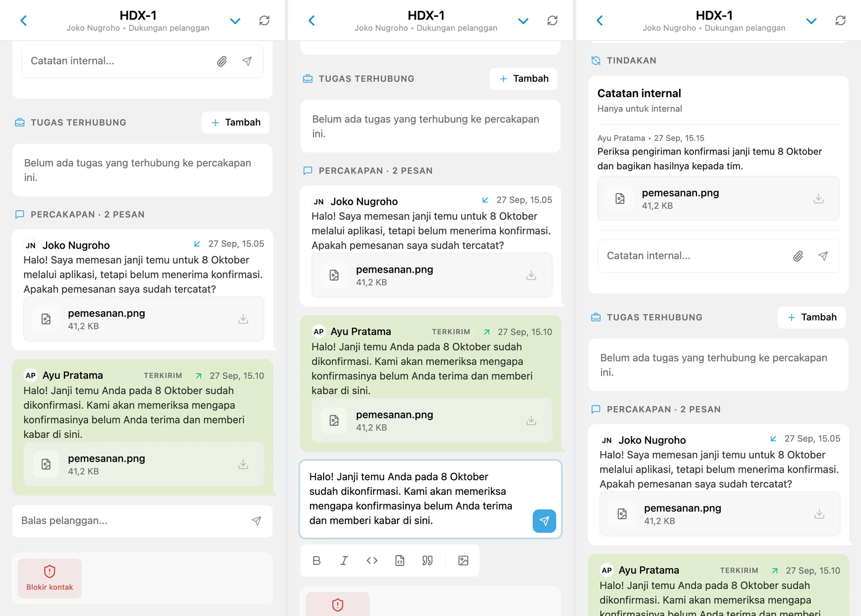This screenshot has width=861, height=616.
Task: Click the TERKIRIM status in left panel
Action: (163, 376)
